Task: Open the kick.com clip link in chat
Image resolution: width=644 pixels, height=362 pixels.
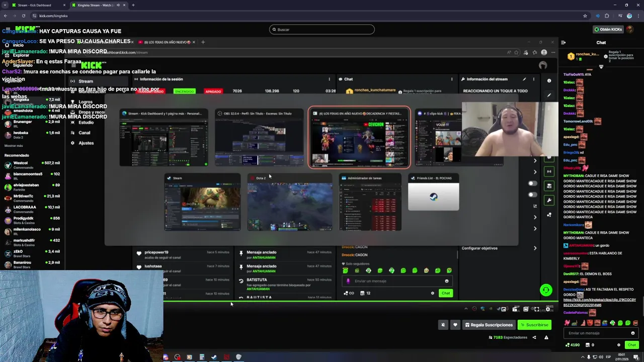Action: point(600,302)
